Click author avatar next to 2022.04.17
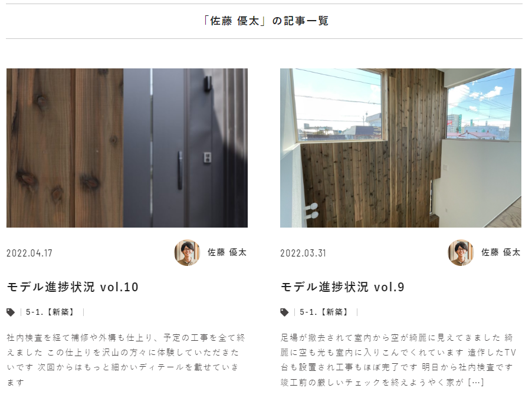The height and width of the screenshot is (398, 532). click(x=187, y=253)
